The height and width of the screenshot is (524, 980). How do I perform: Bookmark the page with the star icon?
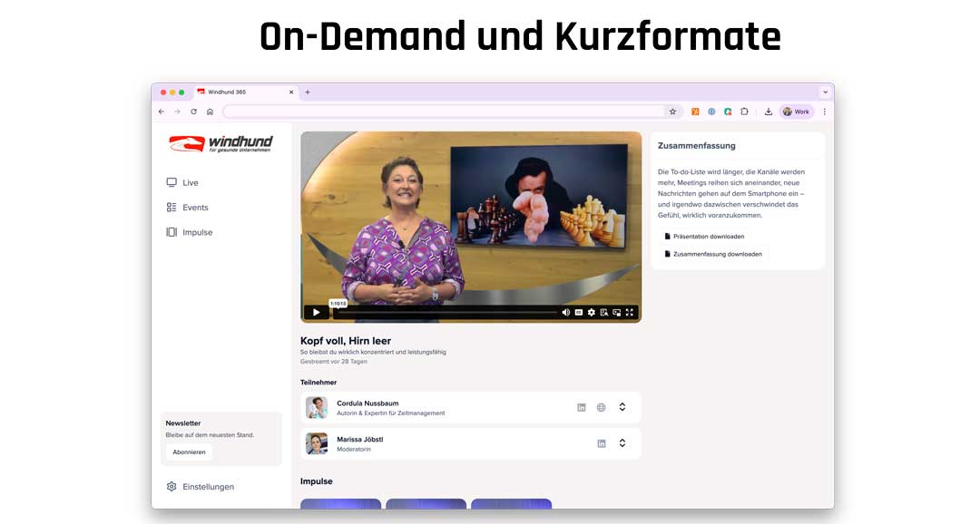(x=672, y=112)
